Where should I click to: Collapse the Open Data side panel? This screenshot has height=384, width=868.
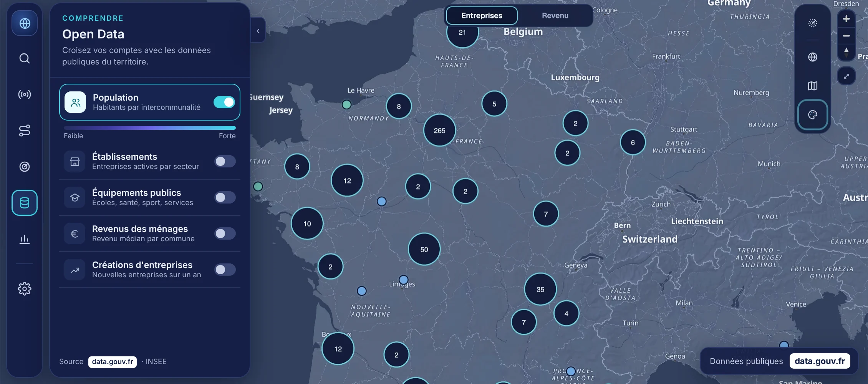(x=258, y=31)
